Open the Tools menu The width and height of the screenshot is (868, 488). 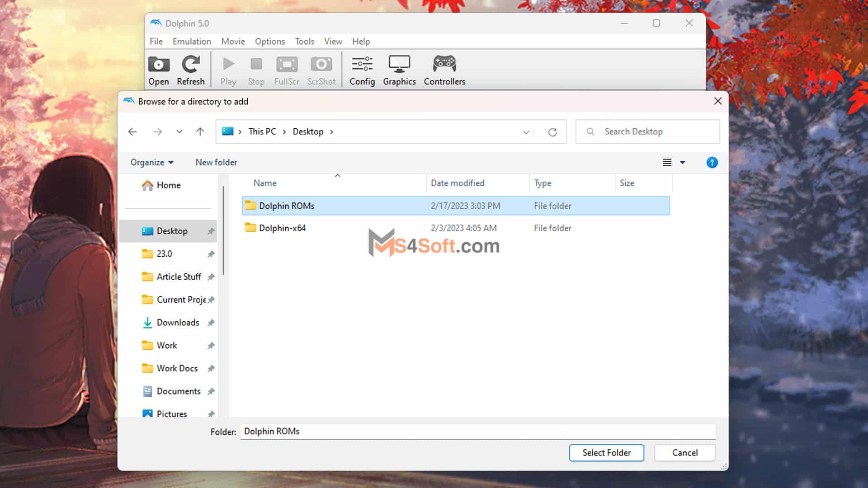[x=304, y=41]
